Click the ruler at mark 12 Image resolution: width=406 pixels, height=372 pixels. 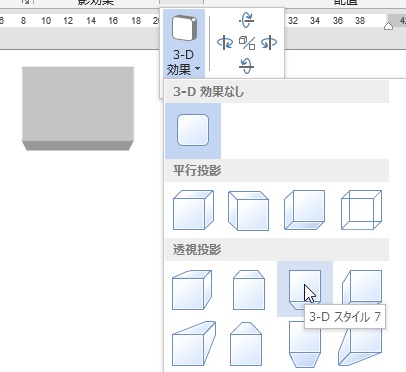[x=68, y=21]
